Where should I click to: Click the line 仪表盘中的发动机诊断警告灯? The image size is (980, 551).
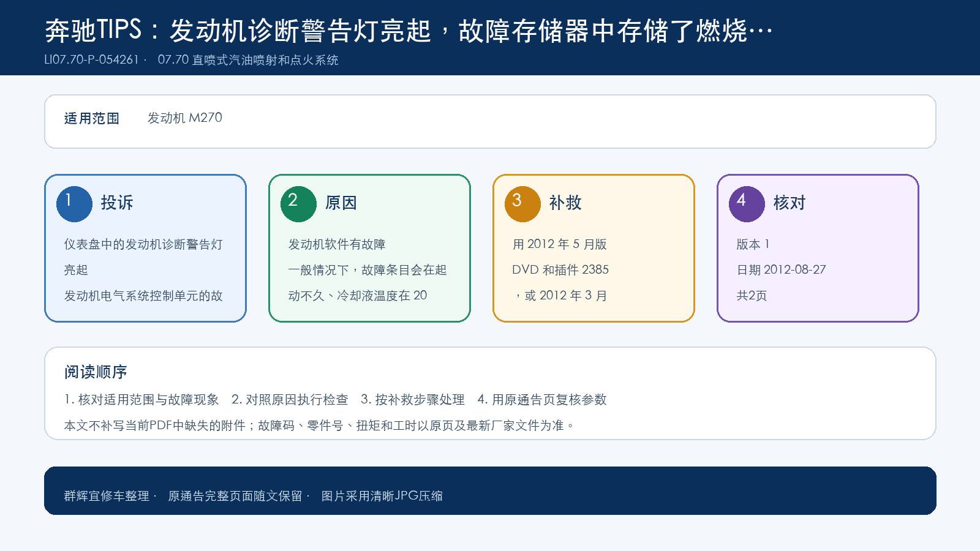tap(143, 244)
